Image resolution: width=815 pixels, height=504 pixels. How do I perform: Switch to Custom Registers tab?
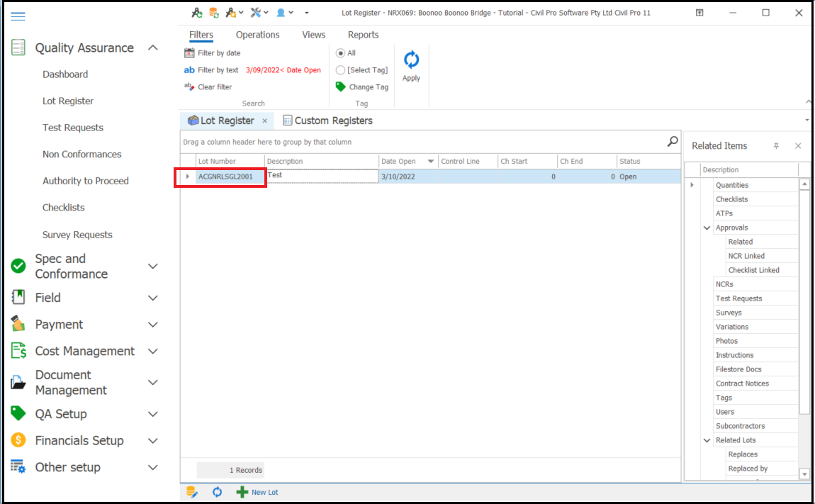(x=327, y=121)
